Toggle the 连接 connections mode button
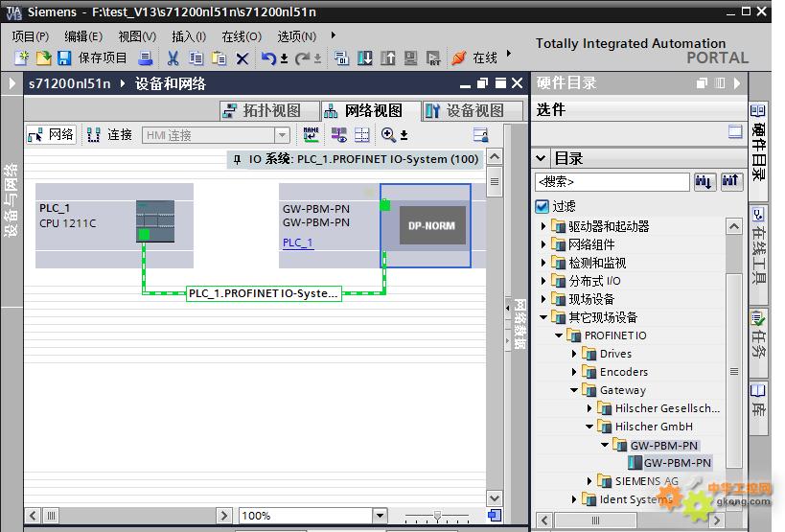Image resolution: width=785 pixels, height=532 pixels. click(x=109, y=134)
